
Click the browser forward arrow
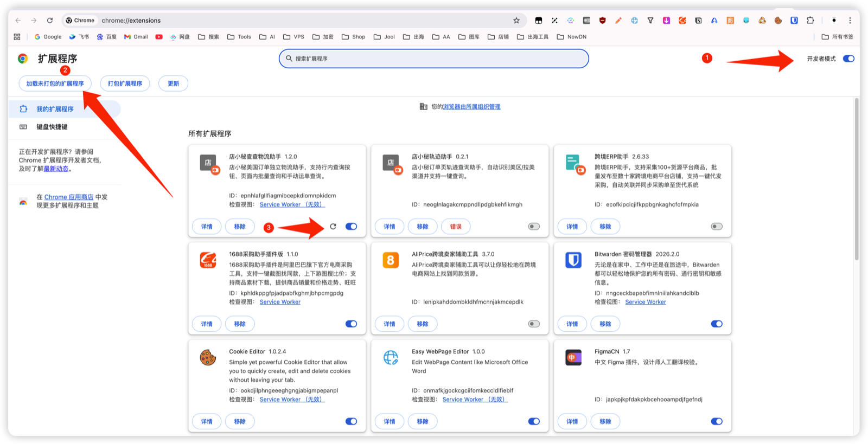(x=34, y=21)
